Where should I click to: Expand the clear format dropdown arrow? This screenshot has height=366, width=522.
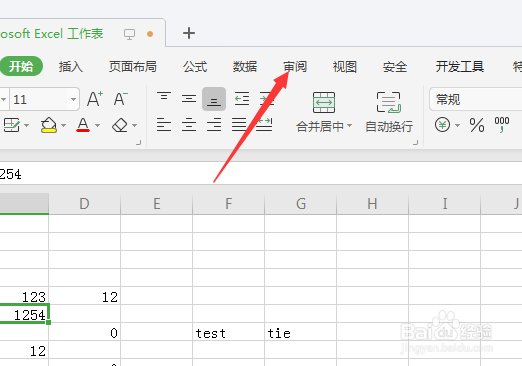[135, 125]
